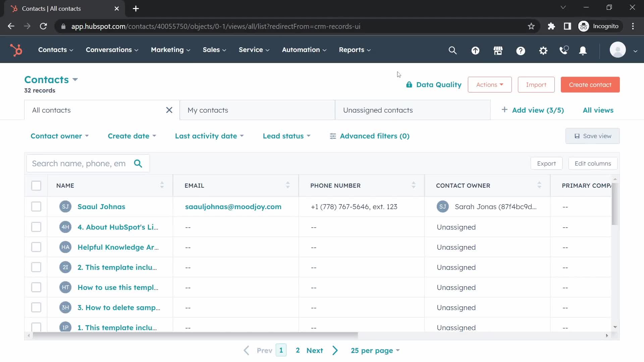Click the notifications bell icon

coord(583,50)
